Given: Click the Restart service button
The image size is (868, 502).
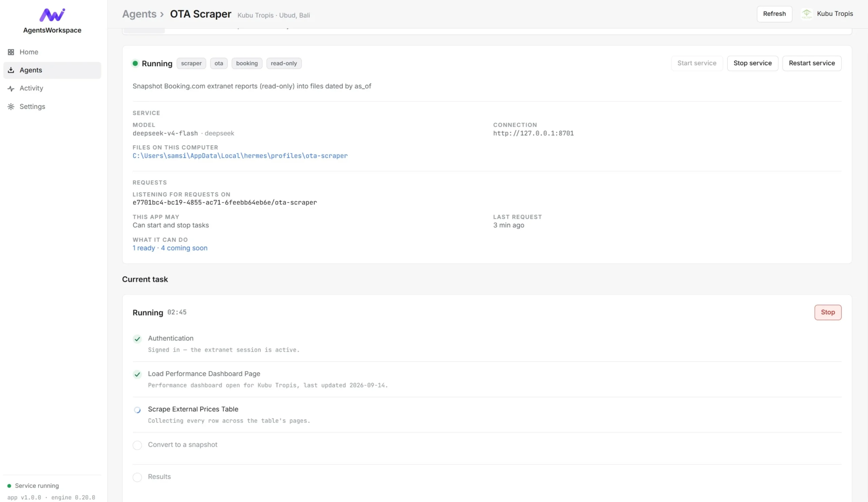Looking at the screenshot, I should click(811, 63).
